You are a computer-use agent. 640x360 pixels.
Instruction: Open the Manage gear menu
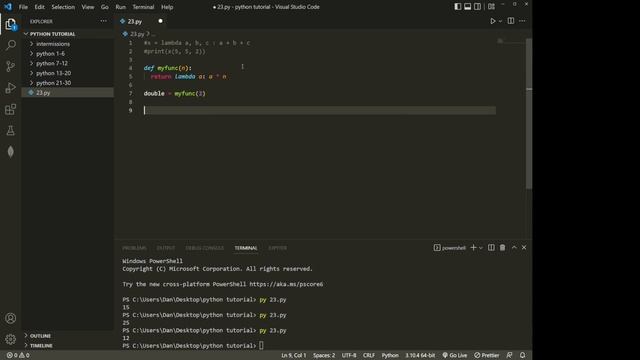(x=11, y=339)
